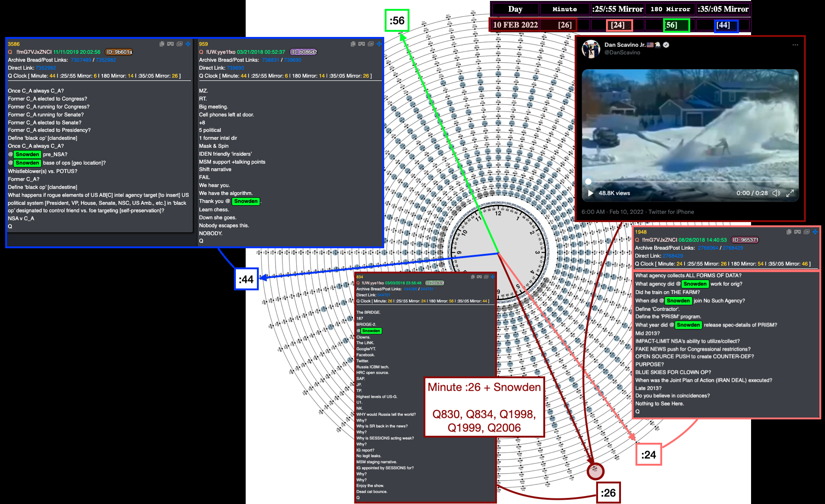Mute the tweet video volume
Viewport: 825px width, 504px height.
pyautogui.click(x=776, y=193)
